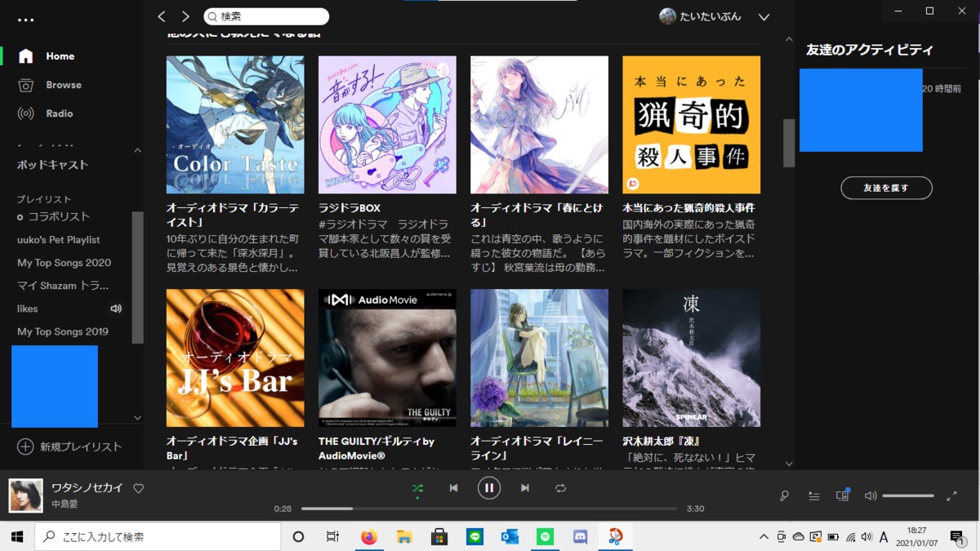Toggle repeat mode
The width and height of the screenshot is (980, 551).
[560, 488]
